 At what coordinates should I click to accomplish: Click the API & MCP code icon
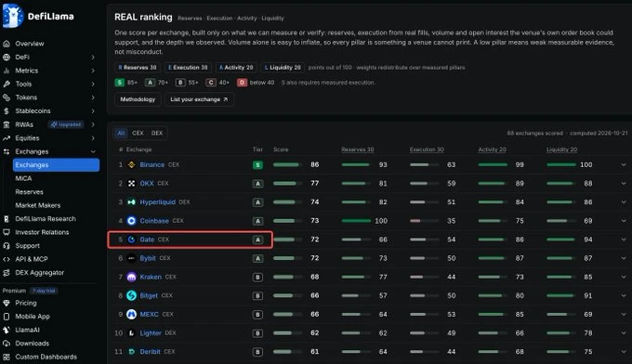7,259
